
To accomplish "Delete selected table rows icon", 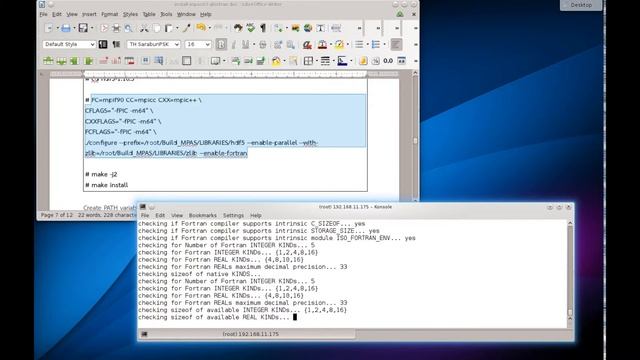I will click(x=103, y=61).
